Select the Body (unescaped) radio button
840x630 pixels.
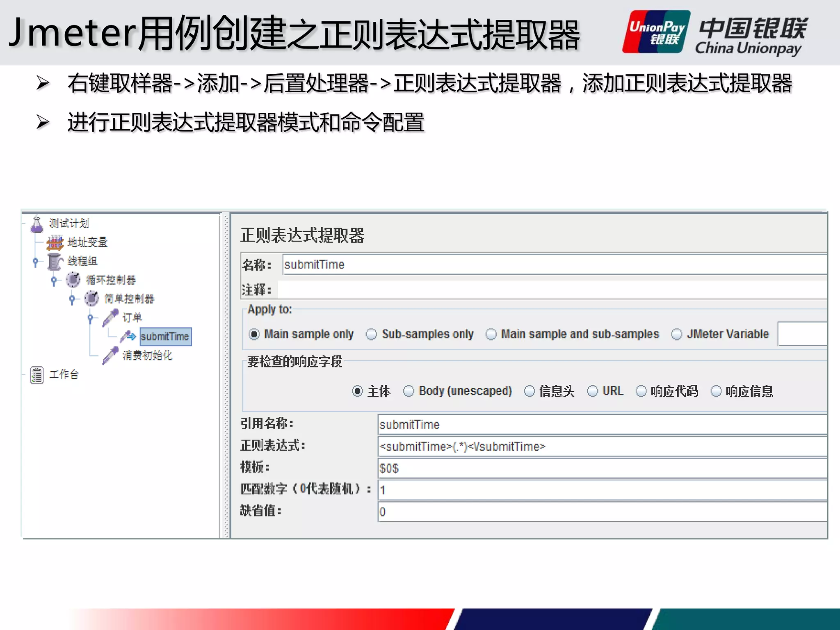pos(409,391)
